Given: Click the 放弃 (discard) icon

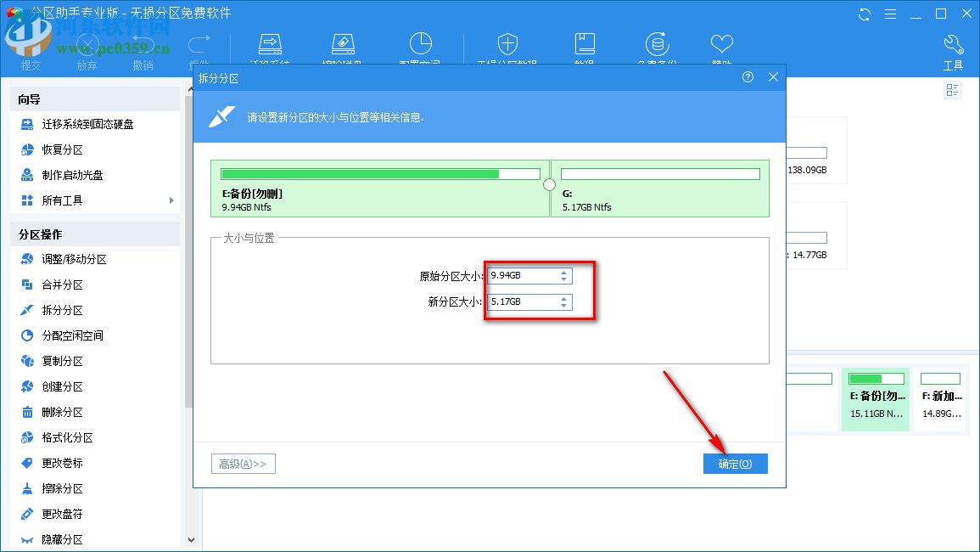Looking at the screenshot, I should pyautogui.click(x=87, y=47).
